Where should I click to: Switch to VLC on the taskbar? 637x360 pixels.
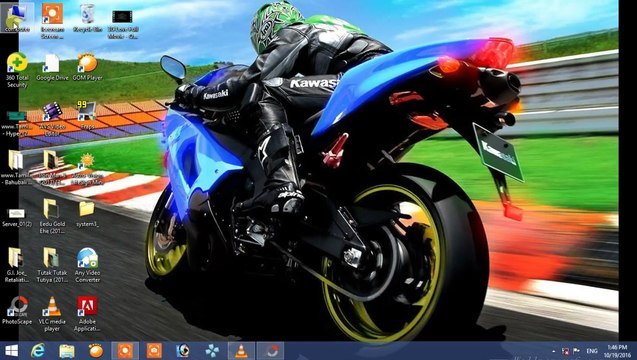241,351
